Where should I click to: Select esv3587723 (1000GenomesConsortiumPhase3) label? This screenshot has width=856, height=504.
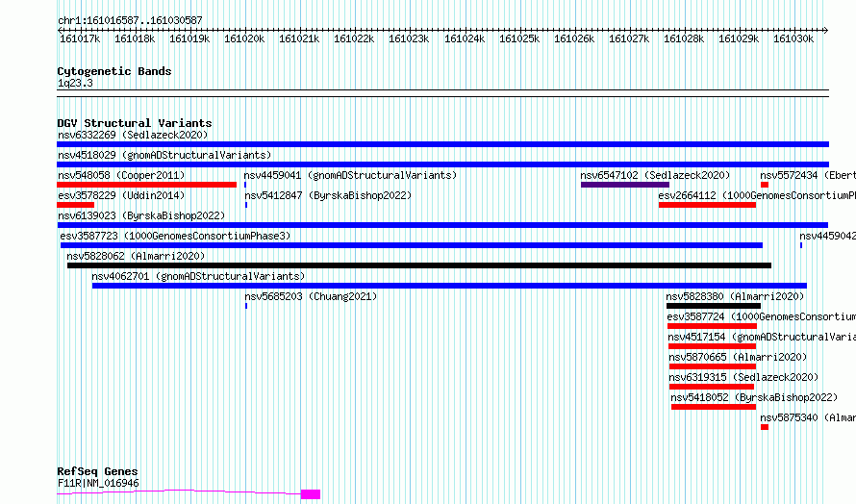(175, 236)
